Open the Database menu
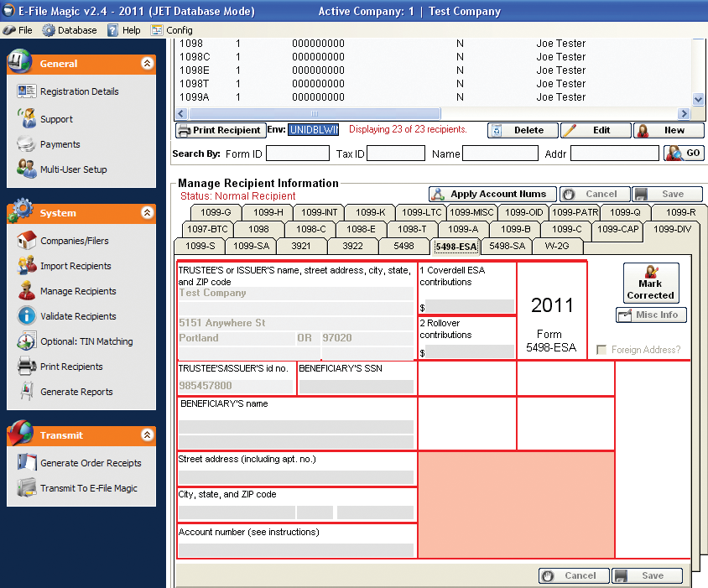708x588 pixels. [x=70, y=30]
